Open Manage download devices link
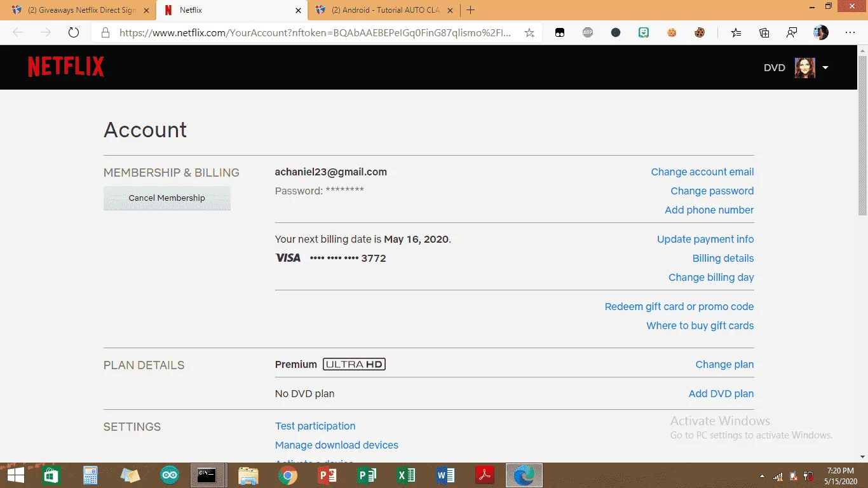This screenshot has height=488, width=868. pos(337,445)
